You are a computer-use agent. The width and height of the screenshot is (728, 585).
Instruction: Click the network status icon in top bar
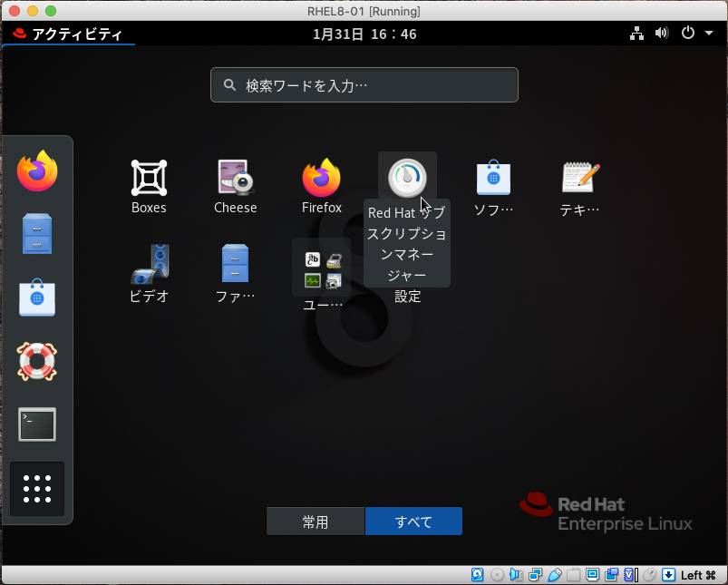pyautogui.click(x=636, y=31)
